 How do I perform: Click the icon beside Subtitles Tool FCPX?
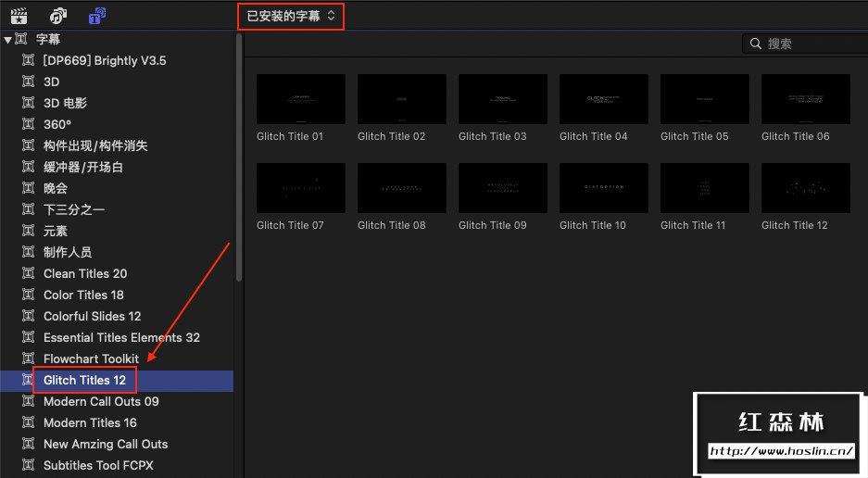click(x=28, y=465)
